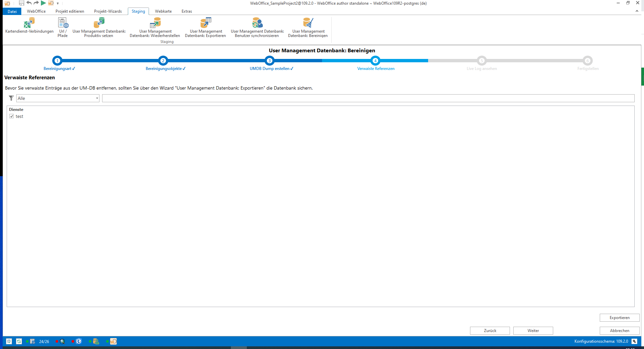This screenshot has height=349, width=644.
Task: Collapse the ribbon with the chevron
Action: pos(637,11)
